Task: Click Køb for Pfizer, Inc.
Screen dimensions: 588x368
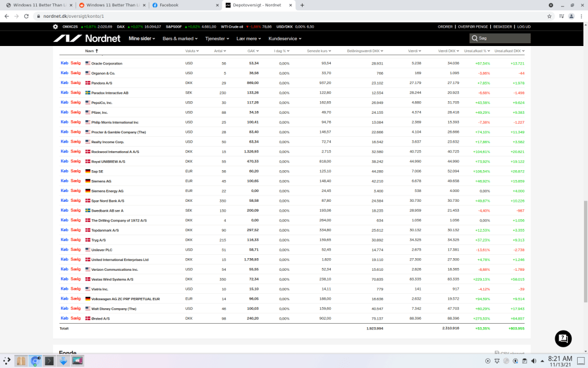Action: tap(64, 112)
